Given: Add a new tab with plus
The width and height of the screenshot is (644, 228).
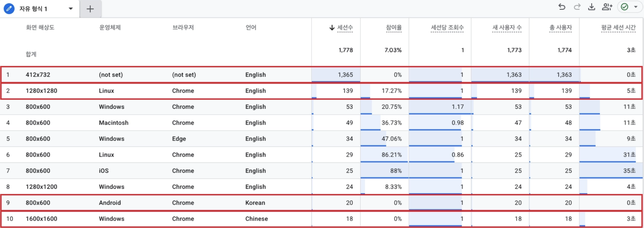Looking at the screenshot, I should 90,9.
